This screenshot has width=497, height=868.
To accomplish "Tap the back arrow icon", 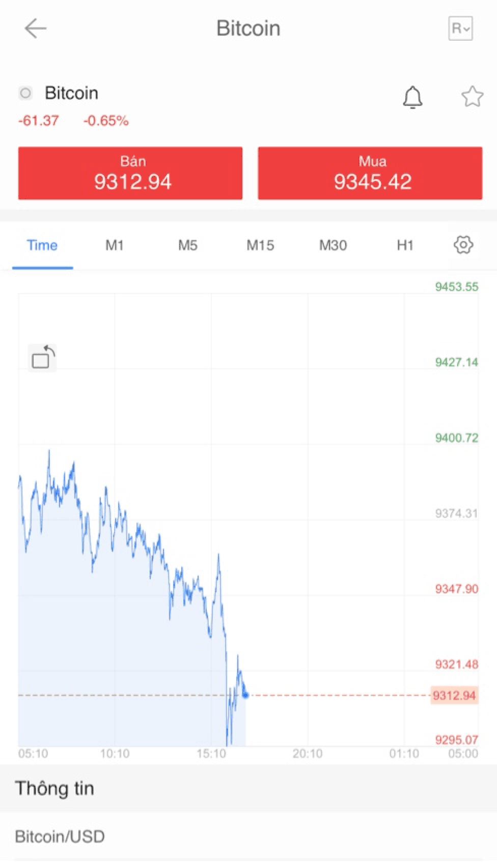I will (35, 28).
